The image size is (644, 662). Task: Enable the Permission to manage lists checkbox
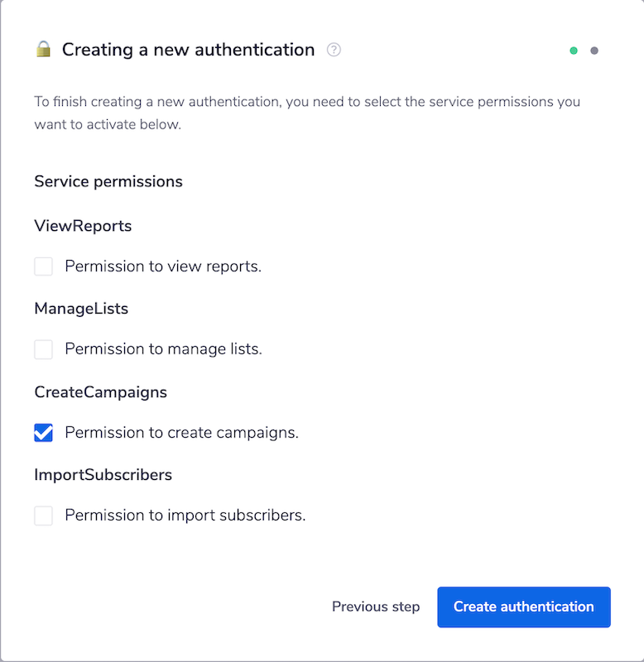point(43,349)
